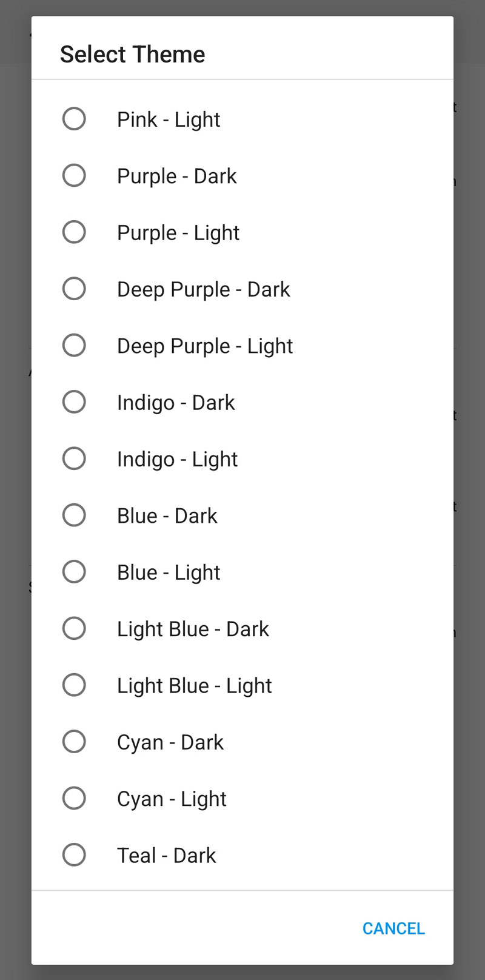Pick Blue - Dark radio button
This screenshot has width=485, height=980.
click(74, 515)
